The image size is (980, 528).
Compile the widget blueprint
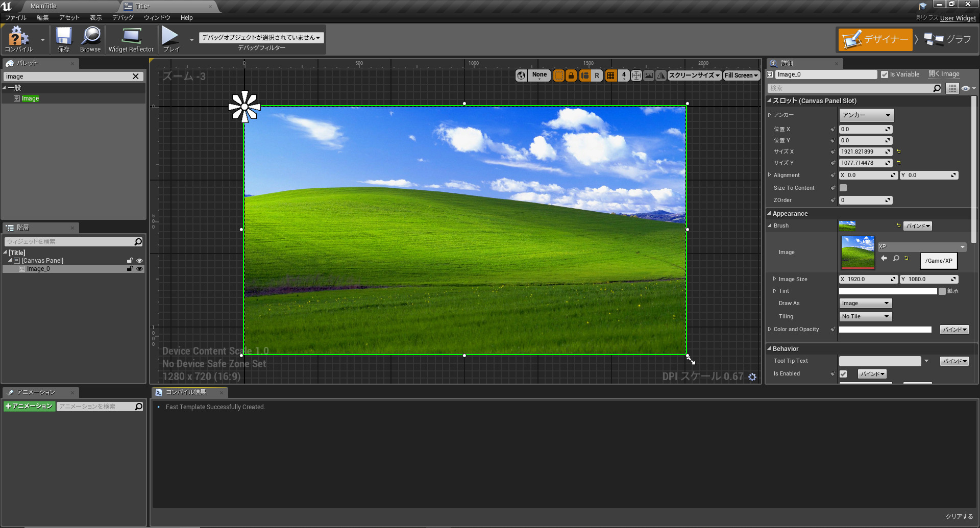(x=18, y=39)
